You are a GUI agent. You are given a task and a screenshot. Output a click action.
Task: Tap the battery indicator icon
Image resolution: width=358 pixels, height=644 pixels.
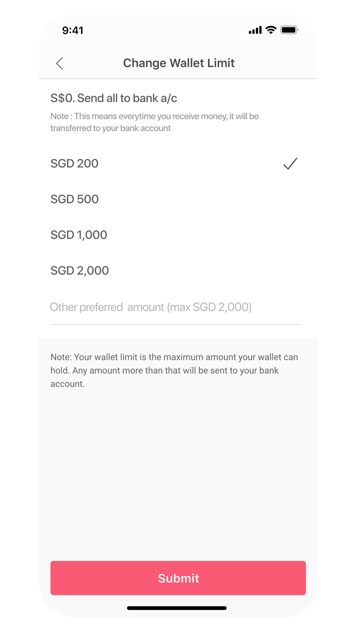click(x=289, y=30)
